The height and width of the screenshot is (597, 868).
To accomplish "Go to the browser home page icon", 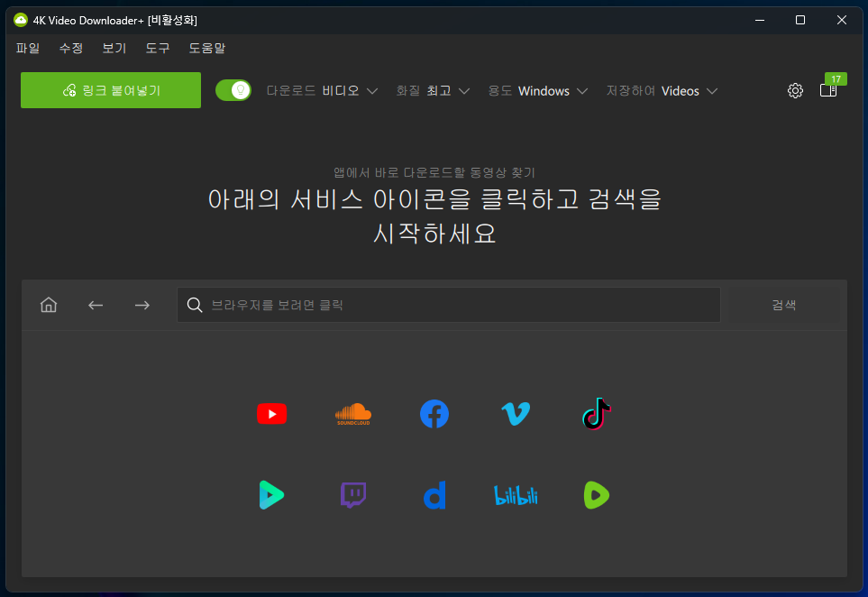I will click(49, 305).
